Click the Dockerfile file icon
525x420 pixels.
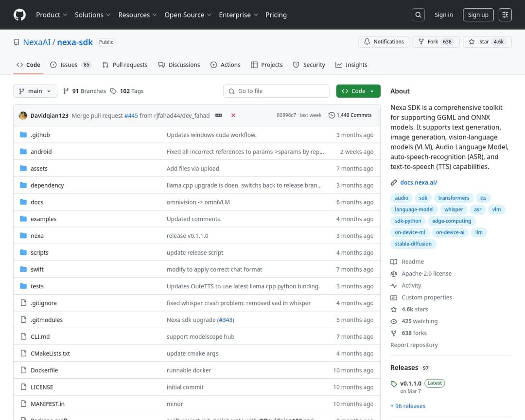pos(23,370)
